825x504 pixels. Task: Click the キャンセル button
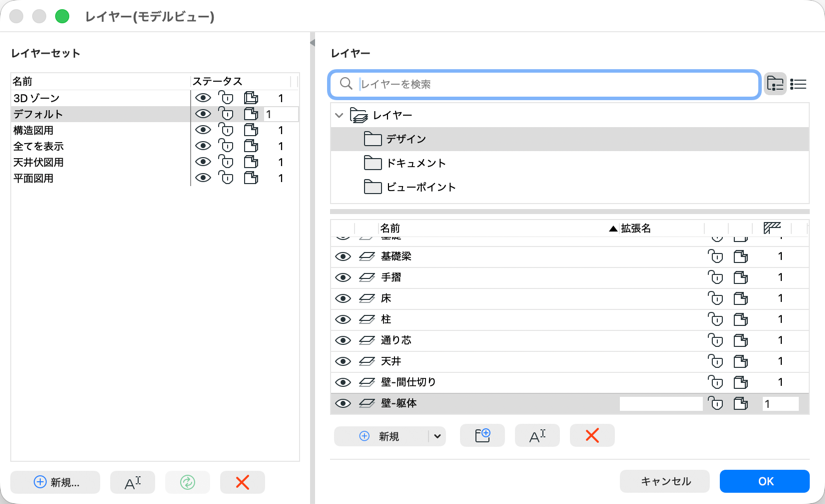pos(665,481)
